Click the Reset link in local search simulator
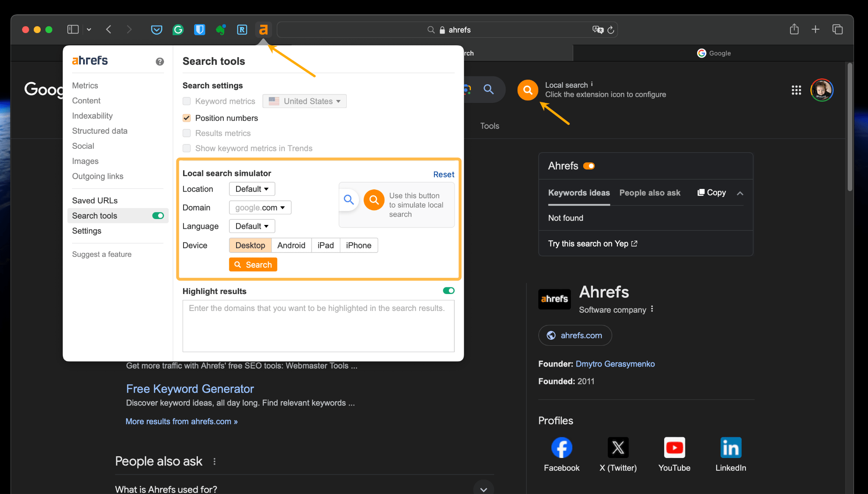868x494 pixels. tap(444, 173)
